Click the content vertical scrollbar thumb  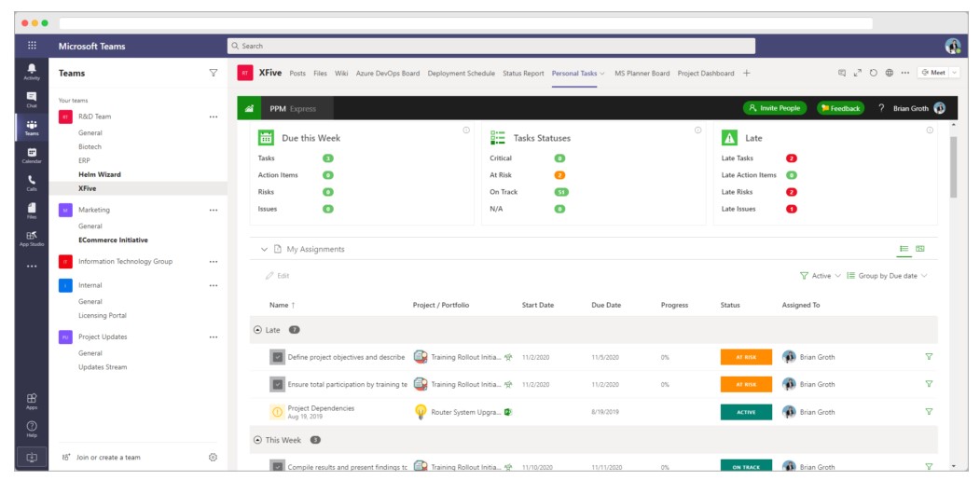coord(953,166)
